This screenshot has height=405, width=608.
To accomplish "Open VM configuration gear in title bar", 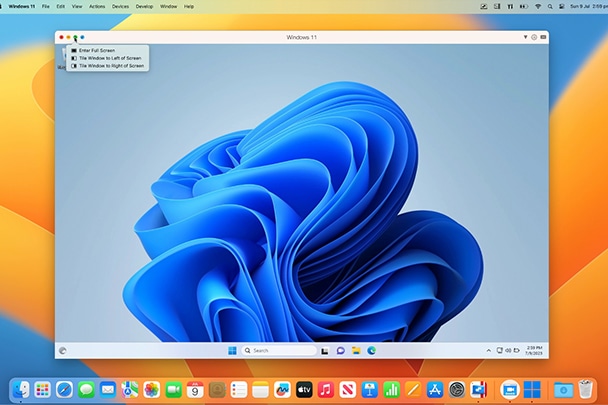I will click(534, 37).
